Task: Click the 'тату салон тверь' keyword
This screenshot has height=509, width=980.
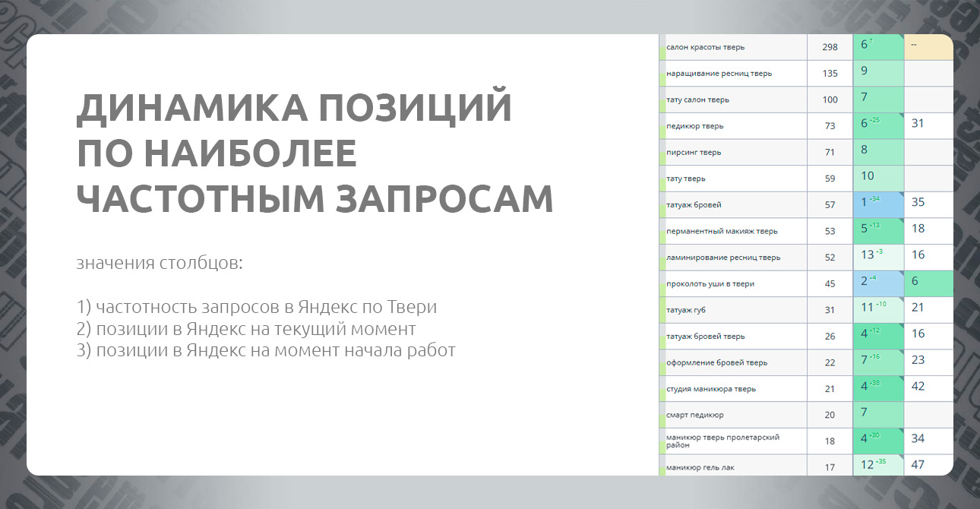Action: coord(697,100)
